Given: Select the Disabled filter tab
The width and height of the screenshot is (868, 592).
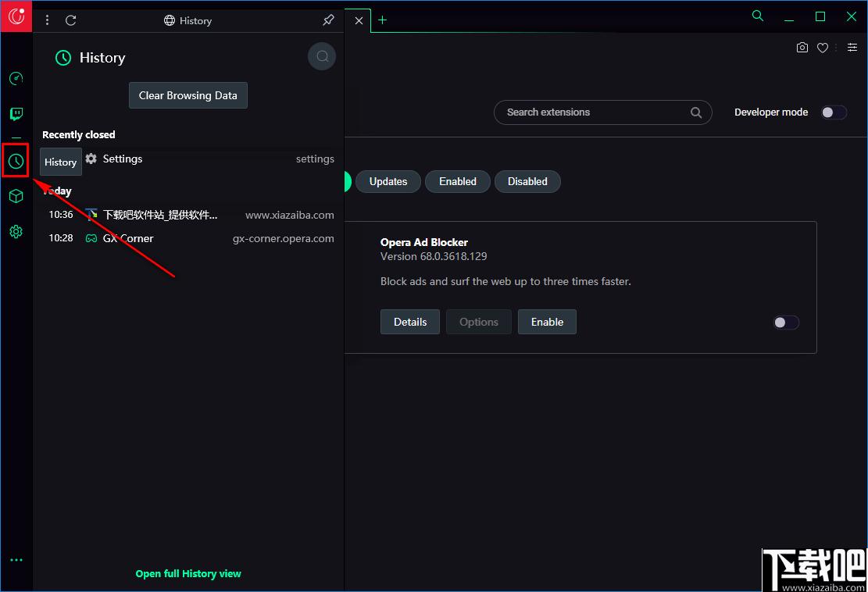Looking at the screenshot, I should [x=527, y=181].
